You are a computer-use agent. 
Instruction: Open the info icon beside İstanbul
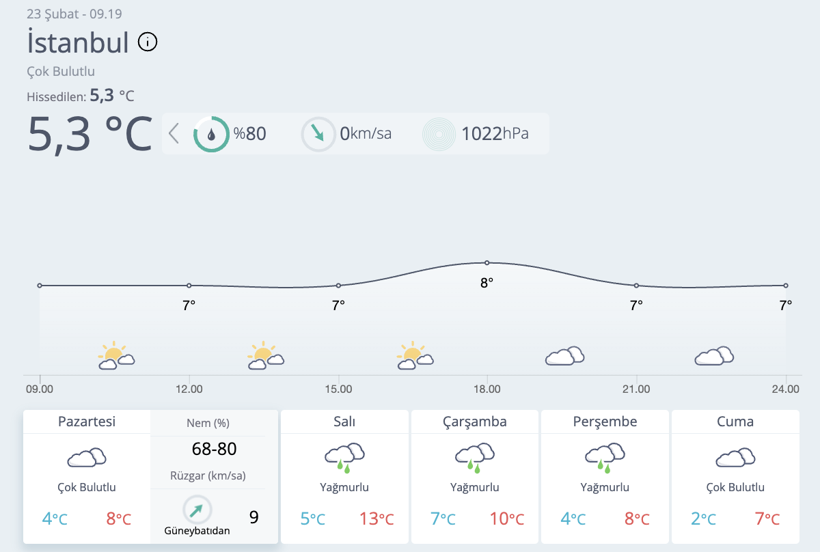point(147,42)
